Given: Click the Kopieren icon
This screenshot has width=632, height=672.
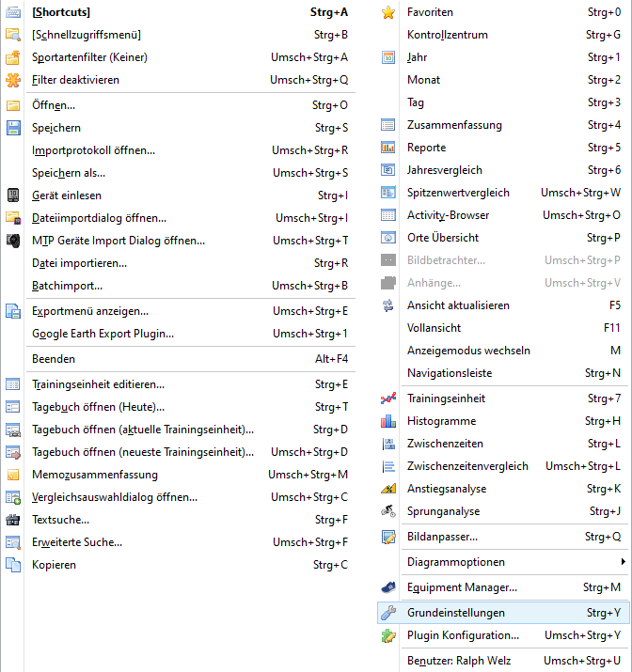Looking at the screenshot, I should (x=13, y=565).
